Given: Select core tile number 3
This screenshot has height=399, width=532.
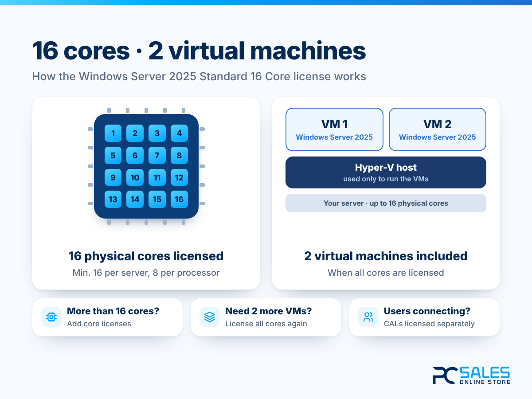Looking at the screenshot, I should point(157,133).
